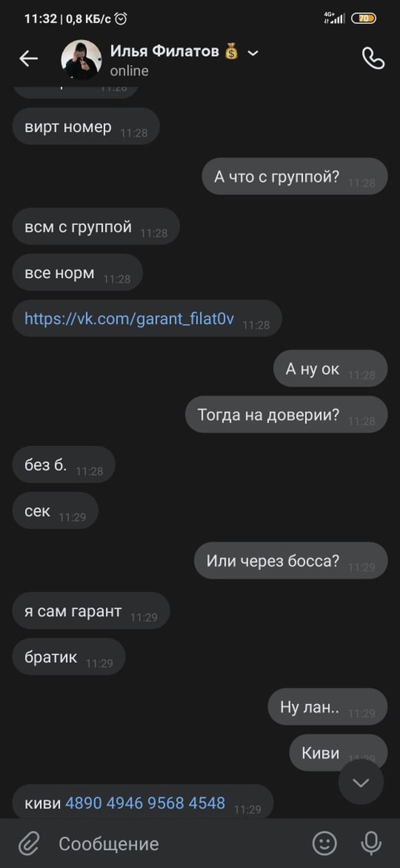Select the message 'Тогда на доверии?'
Viewport: 400px width, 868px height.
(x=287, y=414)
